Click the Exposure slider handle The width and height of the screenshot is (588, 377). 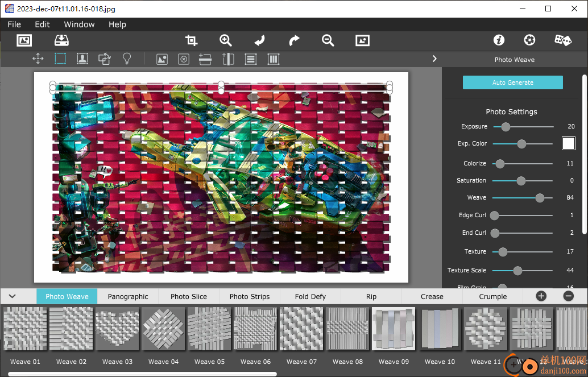click(506, 127)
